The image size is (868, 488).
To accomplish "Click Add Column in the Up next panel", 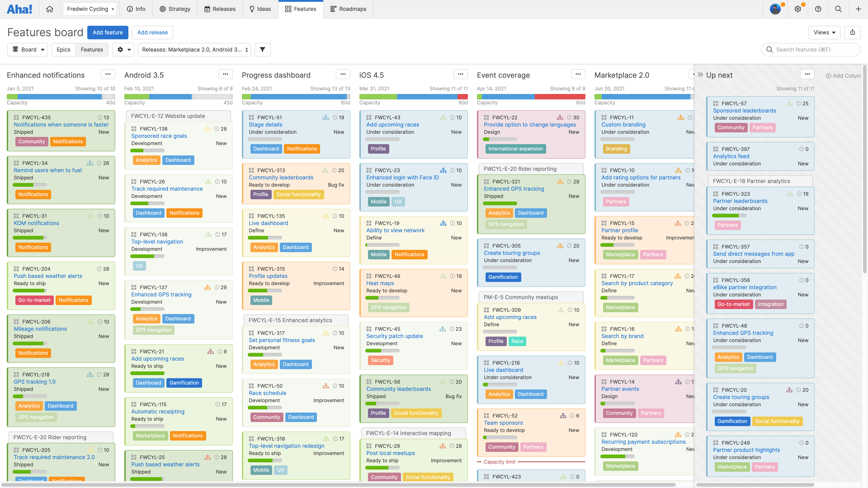I will (x=843, y=75).
